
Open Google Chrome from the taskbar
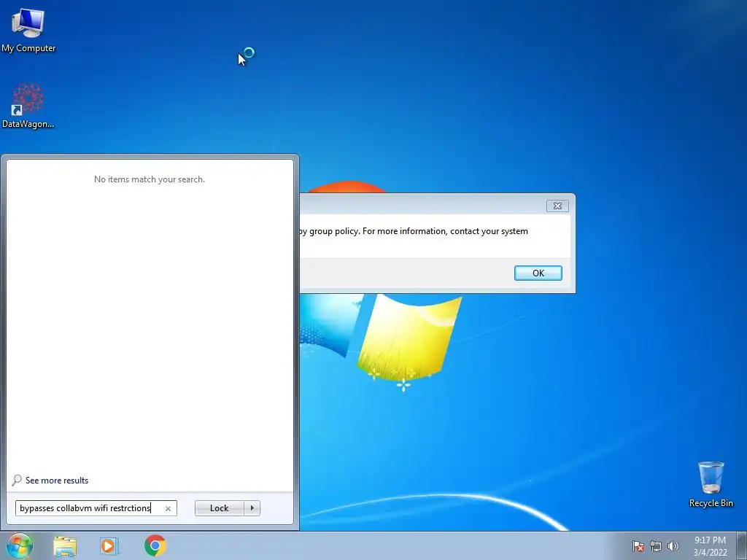tap(155, 545)
